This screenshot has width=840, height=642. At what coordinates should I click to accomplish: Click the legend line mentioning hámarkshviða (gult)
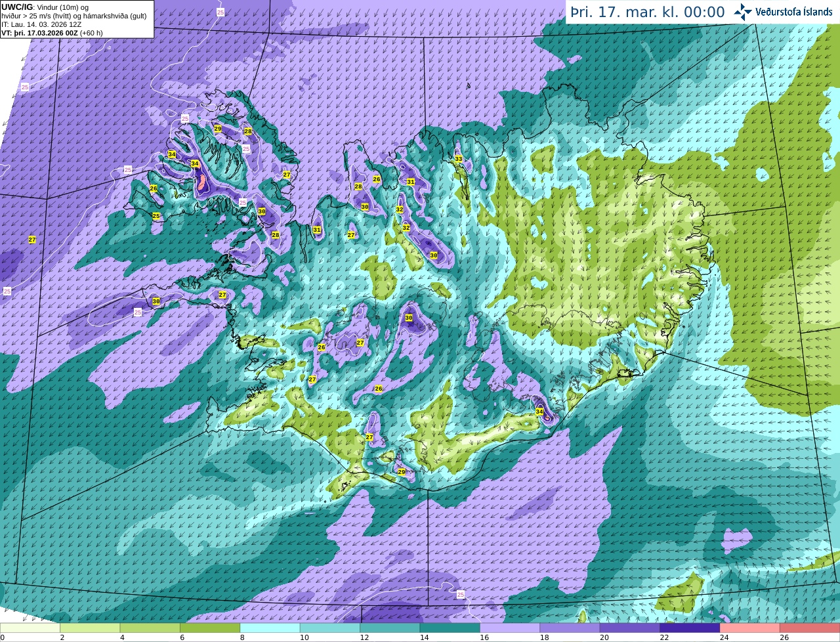[74, 16]
